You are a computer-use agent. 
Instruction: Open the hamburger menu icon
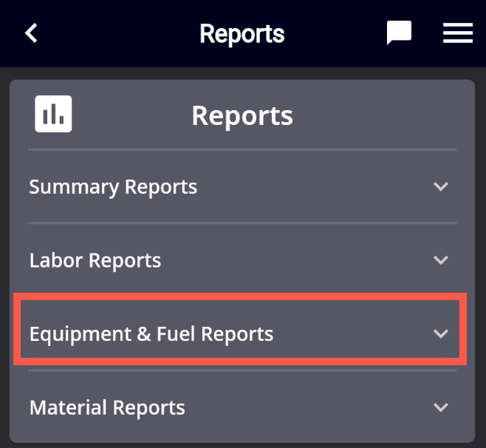tap(457, 33)
